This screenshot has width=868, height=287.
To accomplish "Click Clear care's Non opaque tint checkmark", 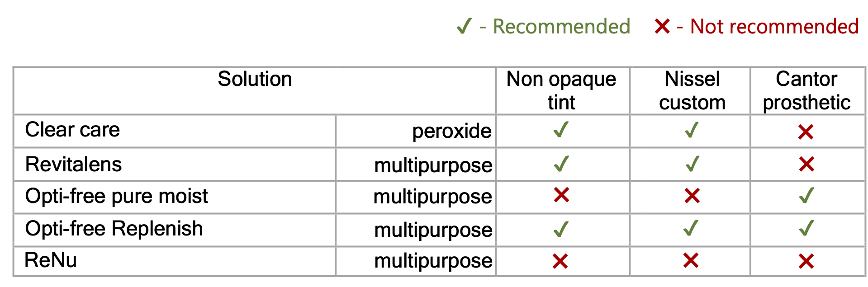I will (x=561, y=130).
